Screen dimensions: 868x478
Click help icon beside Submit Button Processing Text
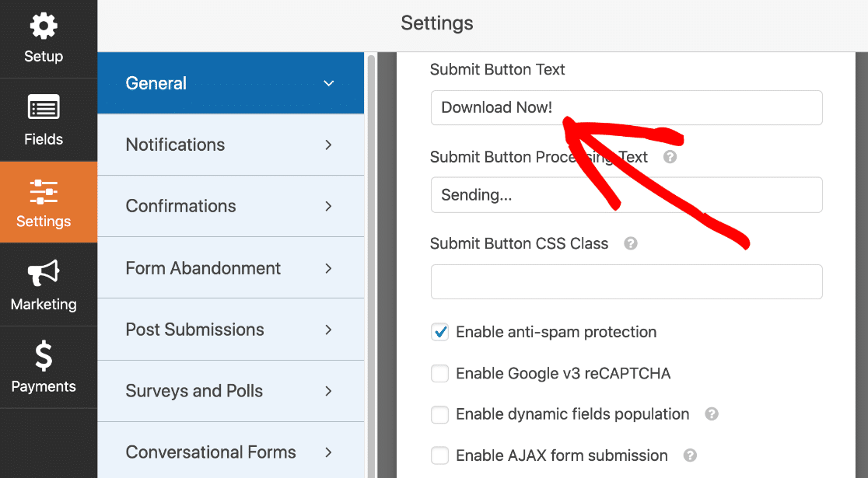point(670,157)
